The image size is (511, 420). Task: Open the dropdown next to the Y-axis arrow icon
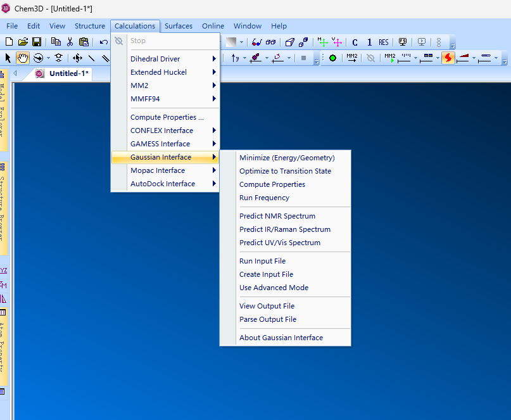(244, 58)
